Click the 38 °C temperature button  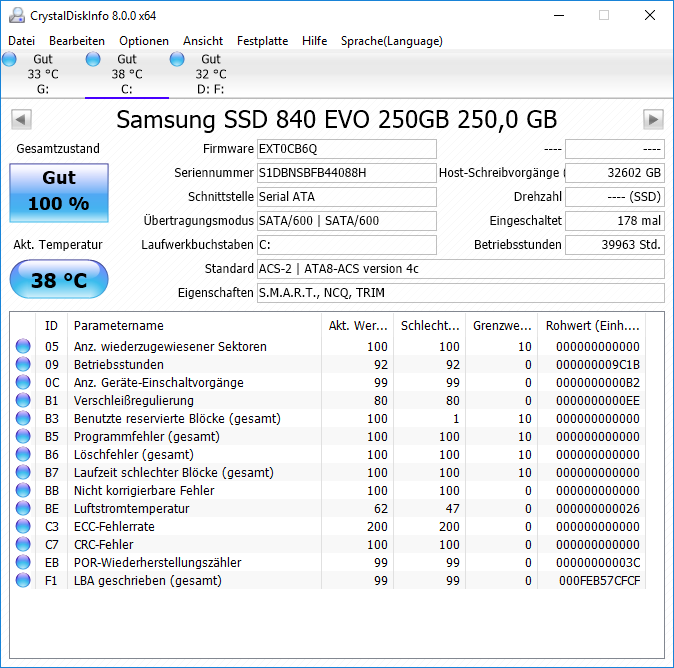pos(59,279)
